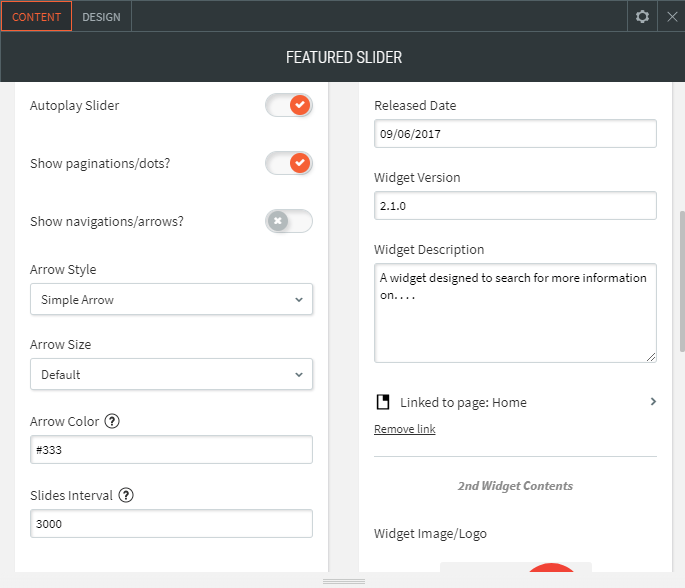The image size is (685, 588).
Task: Click the Widget Description text area
Action: pyautogui.click(x=515, y=312)
